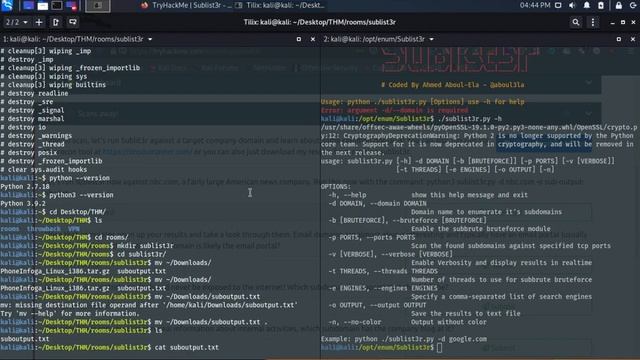640x360 pixels.
Task: Maximize terminal 1 pane
Action: pos(299,39)
